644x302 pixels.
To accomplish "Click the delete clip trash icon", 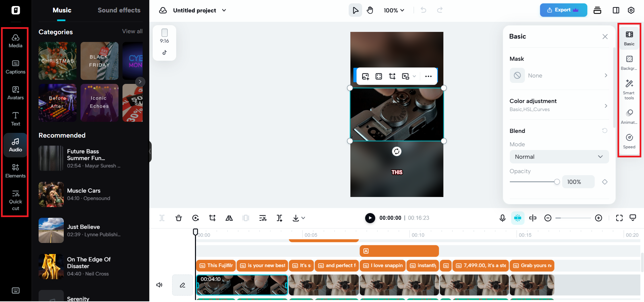I will 179,218.
